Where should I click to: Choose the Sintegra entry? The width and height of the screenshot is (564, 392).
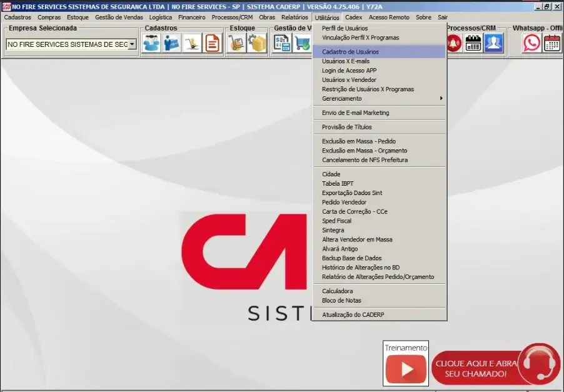coord(380,230)
